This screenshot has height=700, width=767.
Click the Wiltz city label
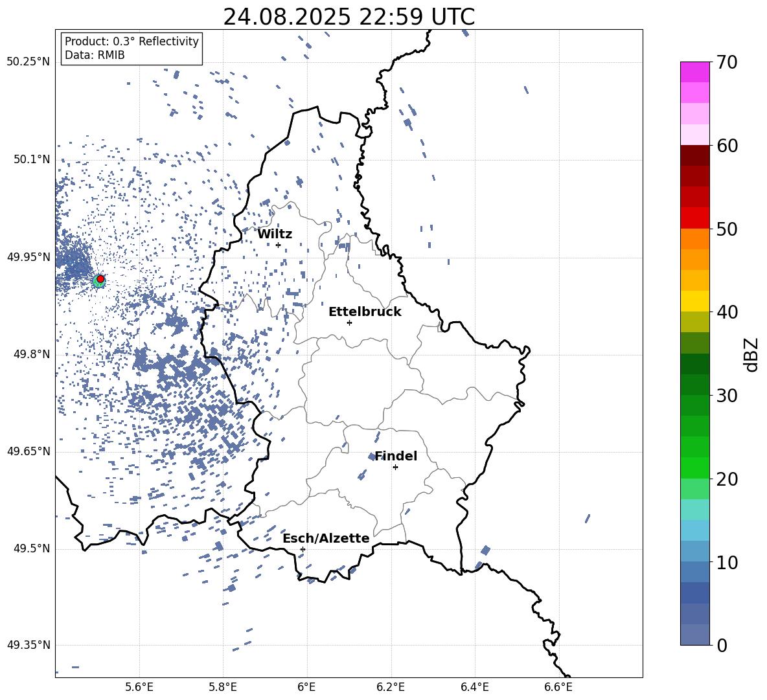(275, 234)
